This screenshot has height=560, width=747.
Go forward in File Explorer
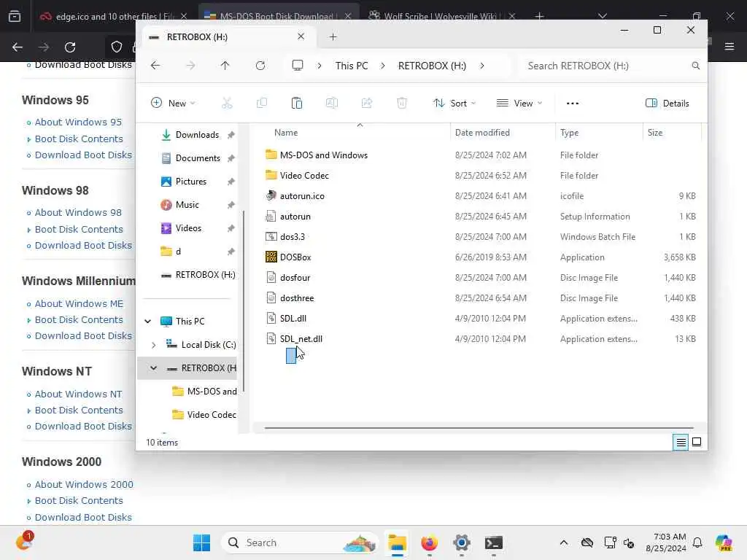click(x=190, y=66)
